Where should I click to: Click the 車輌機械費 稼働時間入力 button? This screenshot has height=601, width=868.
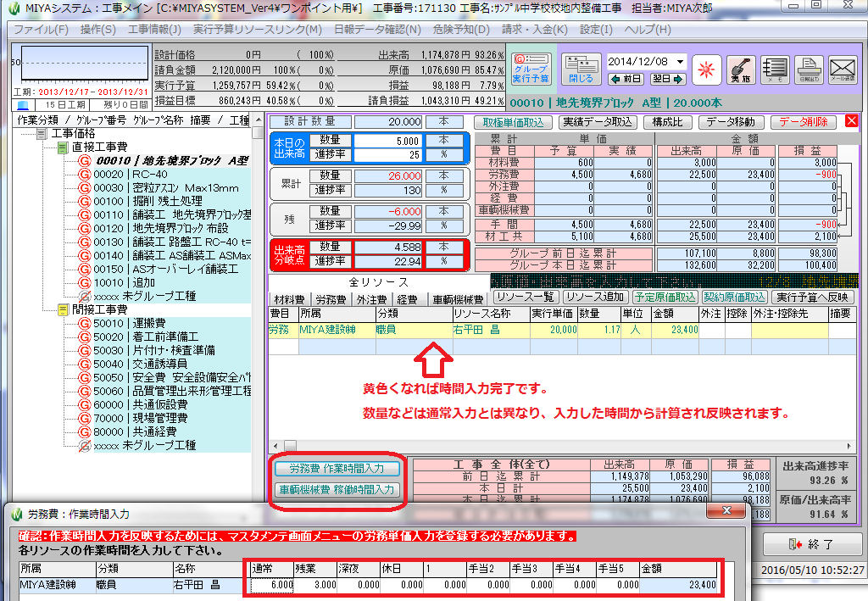(337, 490)
